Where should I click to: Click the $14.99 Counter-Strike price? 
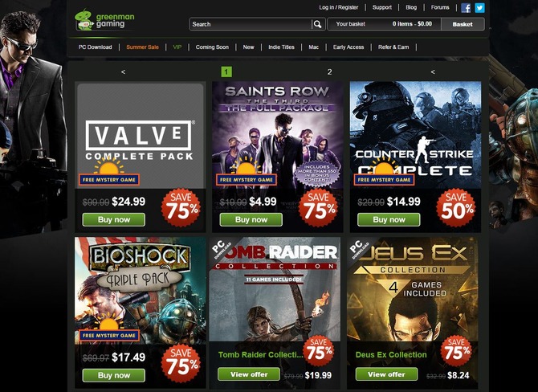coord(403,202)
